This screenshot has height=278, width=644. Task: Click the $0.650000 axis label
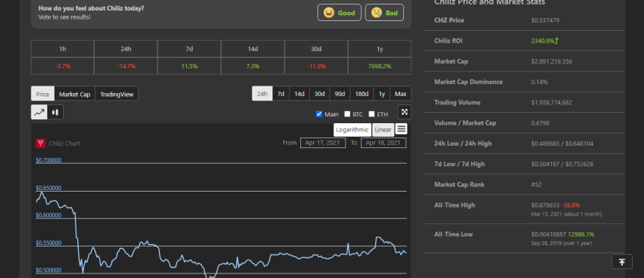coord(49,188)
